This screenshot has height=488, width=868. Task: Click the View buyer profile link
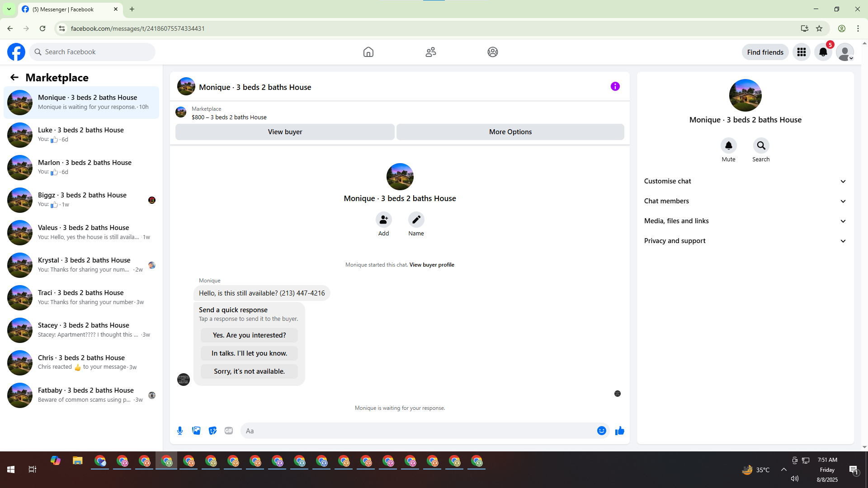[431, 265]
